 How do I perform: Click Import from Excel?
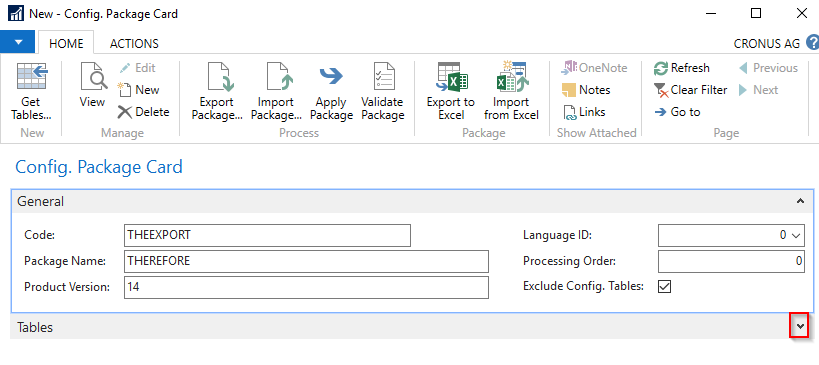click(511, 91)
